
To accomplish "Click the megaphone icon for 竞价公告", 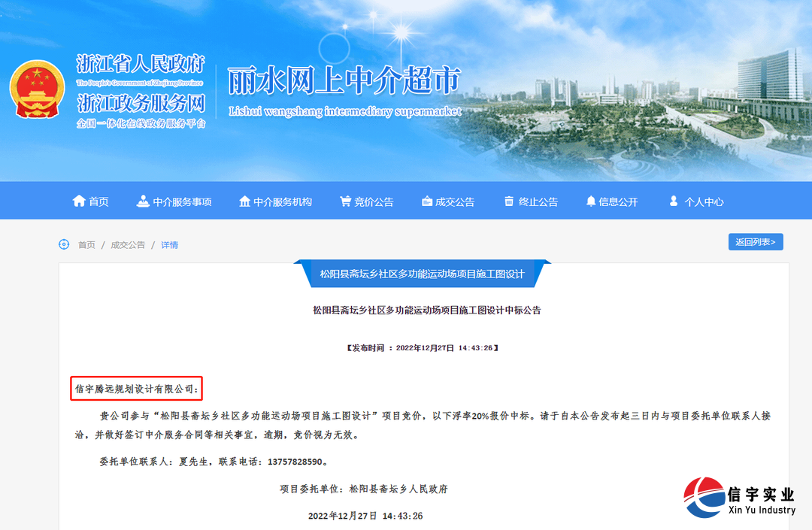I will [x=347, y=201].
